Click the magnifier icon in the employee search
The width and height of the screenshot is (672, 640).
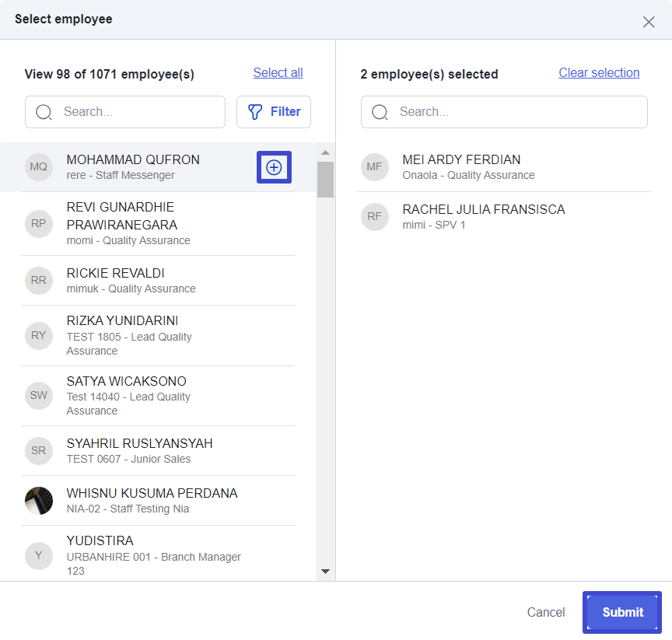point(44,112)
